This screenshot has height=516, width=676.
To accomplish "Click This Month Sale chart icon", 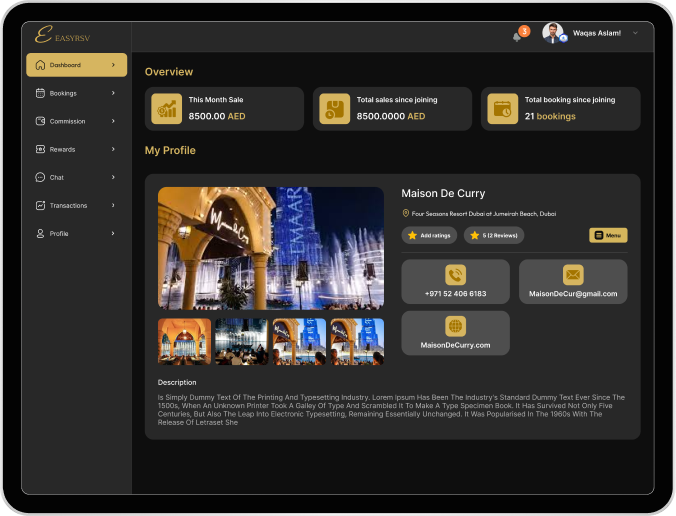I will [166, 109].
